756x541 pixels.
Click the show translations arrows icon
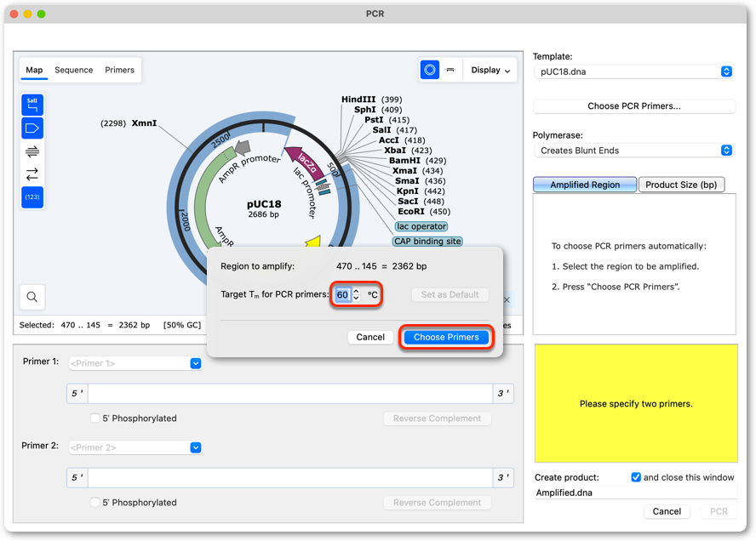pyautogui.click(x=32, y=174)
